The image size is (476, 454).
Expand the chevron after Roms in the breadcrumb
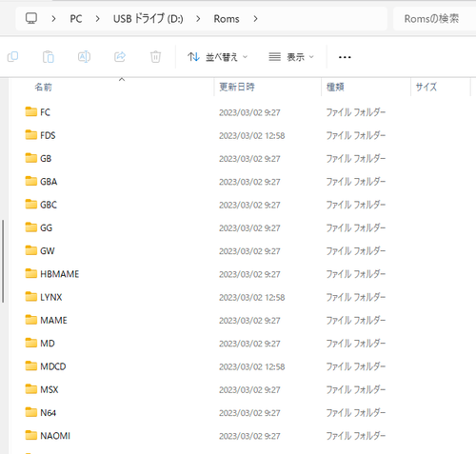pyautogui.click(x=255, y=19)
